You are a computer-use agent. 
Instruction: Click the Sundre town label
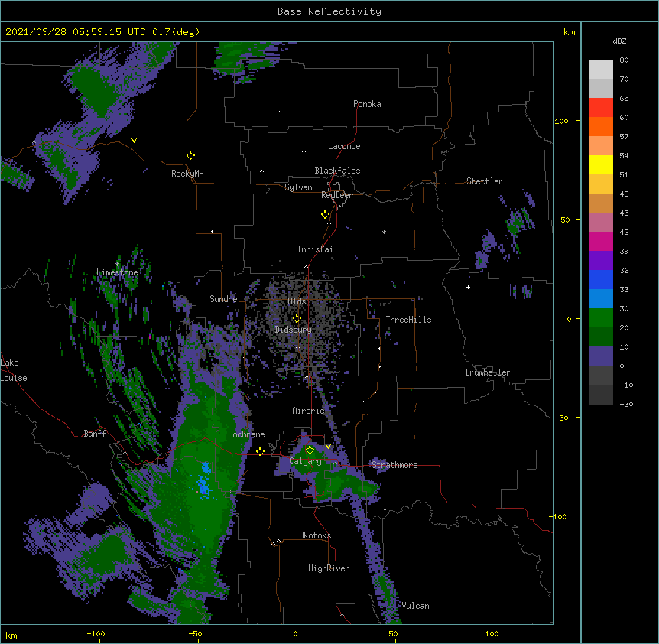click(223, 299)
